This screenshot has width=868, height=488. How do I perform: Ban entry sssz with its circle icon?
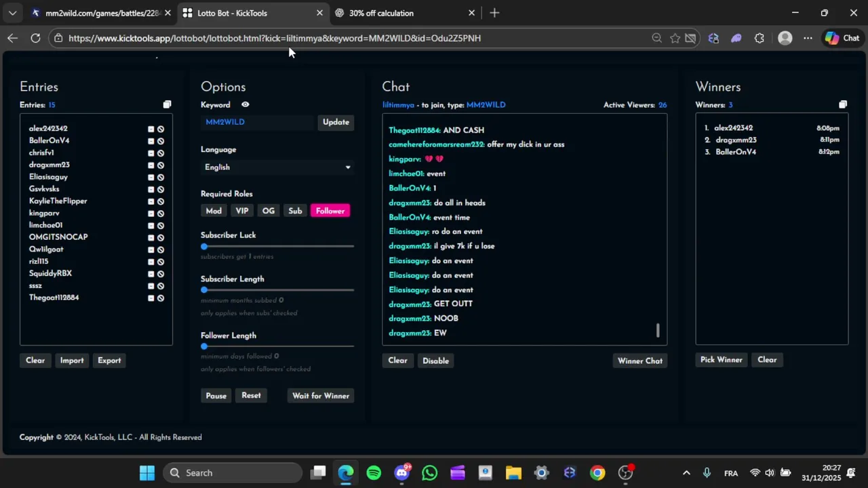pos(161,286)
